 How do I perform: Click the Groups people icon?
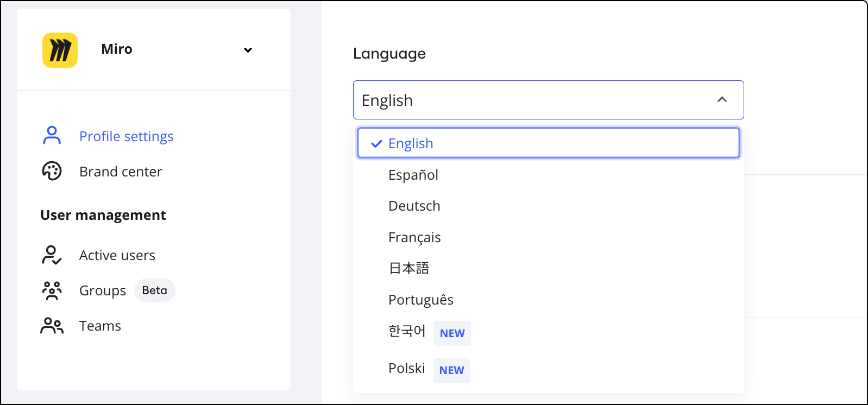point(52,290)
